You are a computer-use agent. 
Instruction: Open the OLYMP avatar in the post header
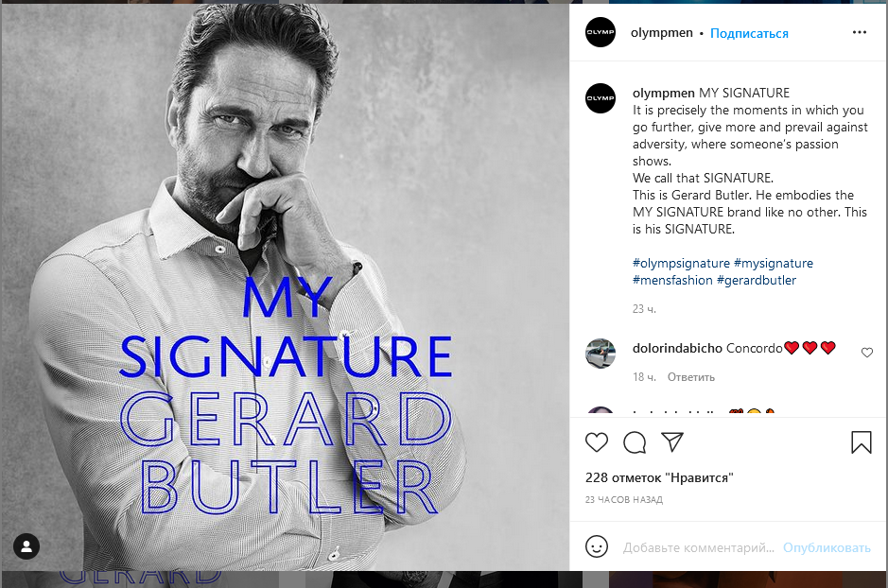pyautogui.click(x=601, y=32)
